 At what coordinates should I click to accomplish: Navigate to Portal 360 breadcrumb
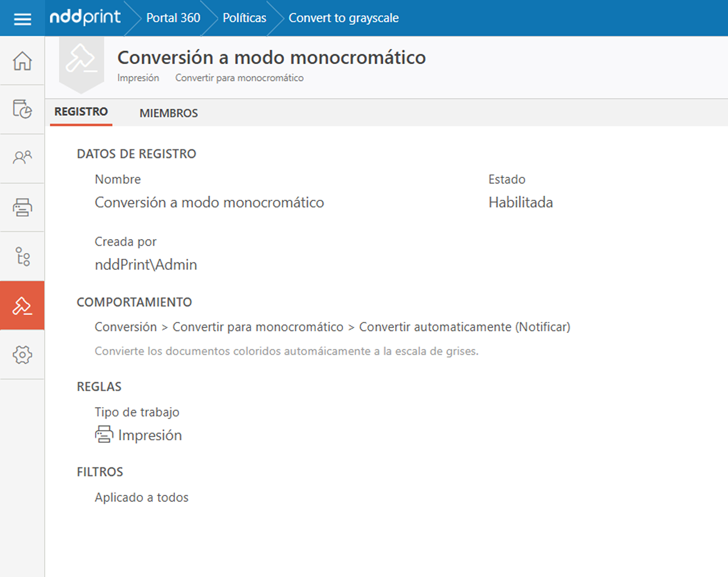tap(173, 18)
